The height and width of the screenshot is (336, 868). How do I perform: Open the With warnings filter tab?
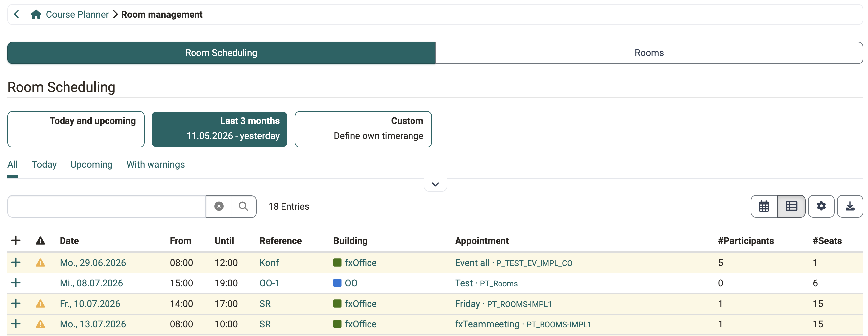tap(156, 164)
